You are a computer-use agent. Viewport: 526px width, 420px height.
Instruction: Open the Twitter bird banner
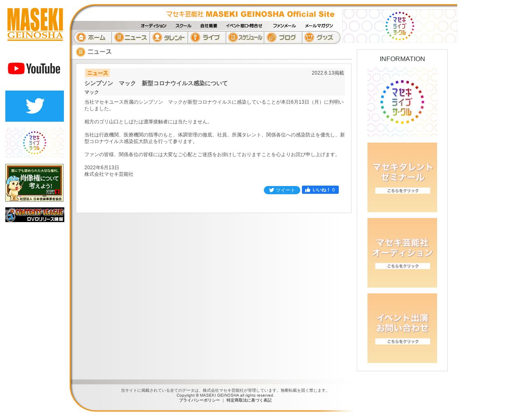click(35, 106)
